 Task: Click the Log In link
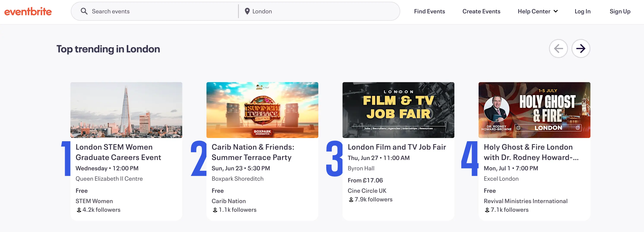click(x=582, y=11)
